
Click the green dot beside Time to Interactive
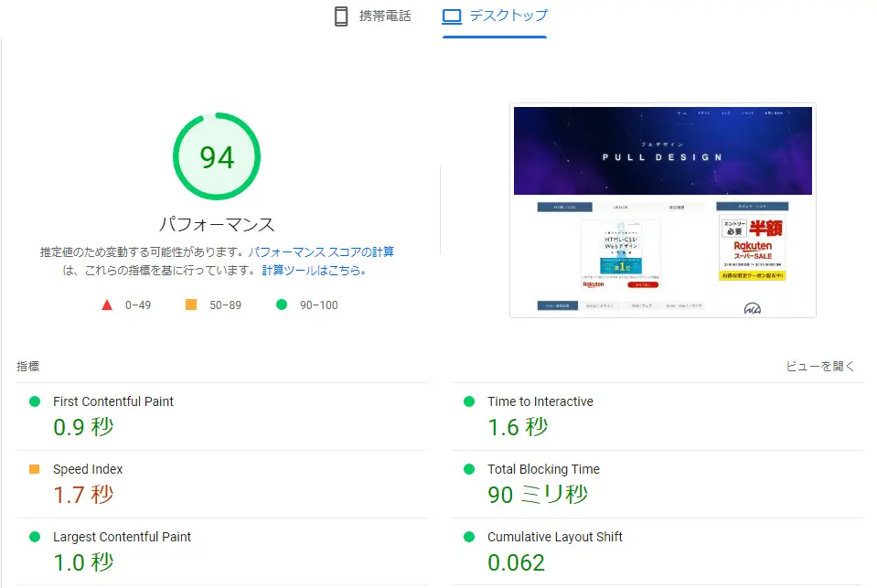pyautogui.click(x=471, y=401)
